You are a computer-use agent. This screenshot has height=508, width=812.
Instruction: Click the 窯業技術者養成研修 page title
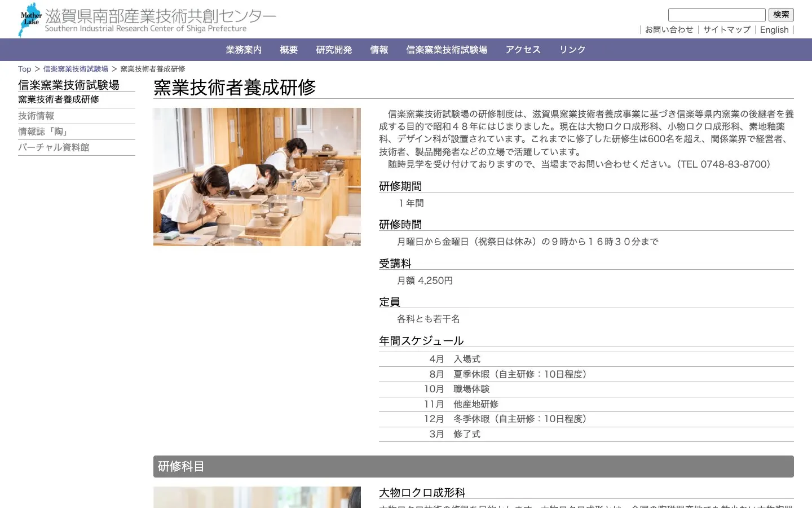coord(235,87)
